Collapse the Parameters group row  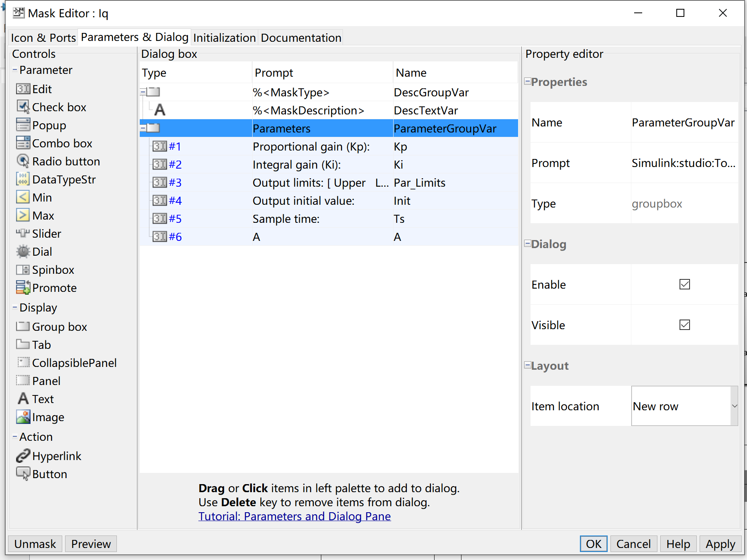click(143, 128)
